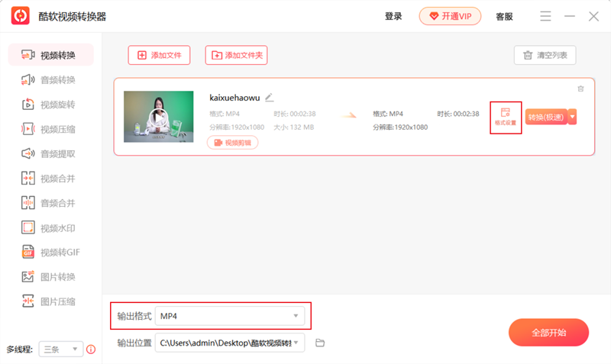Open the 视频转换 sidebar section

tap(50, 55)
